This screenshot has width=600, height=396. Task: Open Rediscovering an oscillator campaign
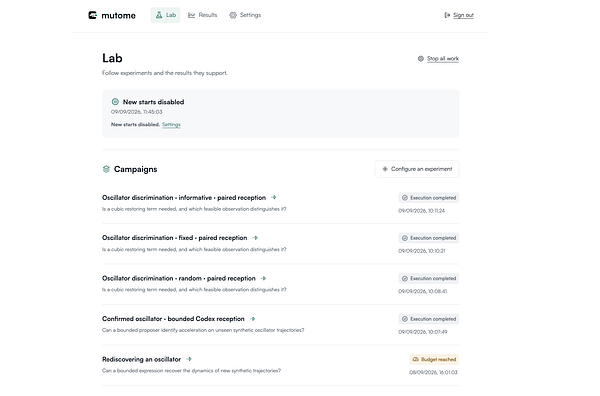pos(142,360)
